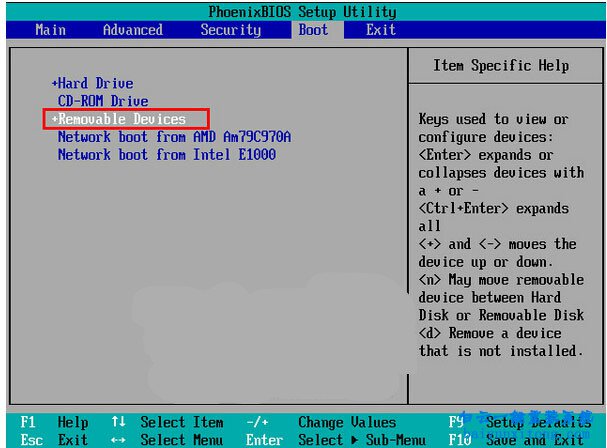Choose Network boot from Intel E1000

tap(166, 155)
